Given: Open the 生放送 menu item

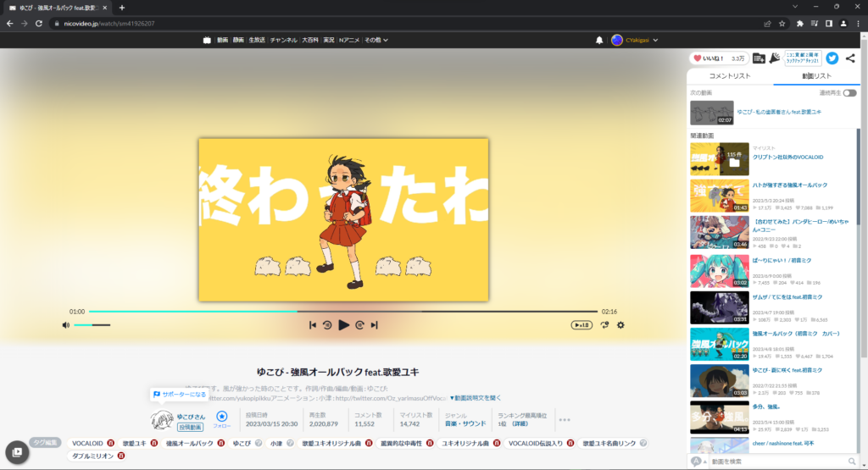Looking at the screenshot, I should pyautogui.click(x=257, y=40).
